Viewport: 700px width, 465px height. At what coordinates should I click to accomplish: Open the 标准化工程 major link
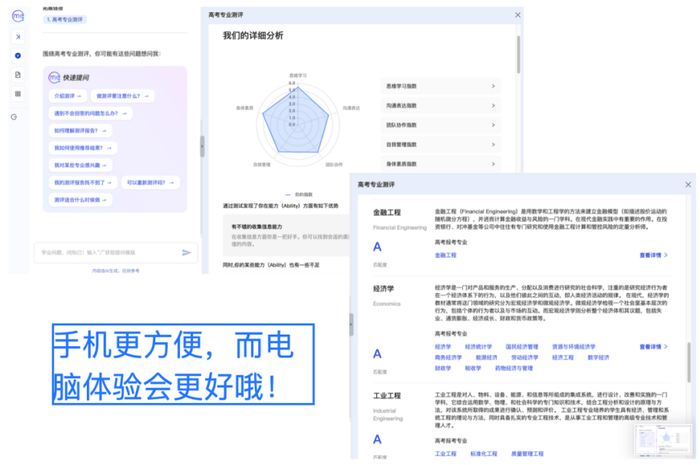483,454
